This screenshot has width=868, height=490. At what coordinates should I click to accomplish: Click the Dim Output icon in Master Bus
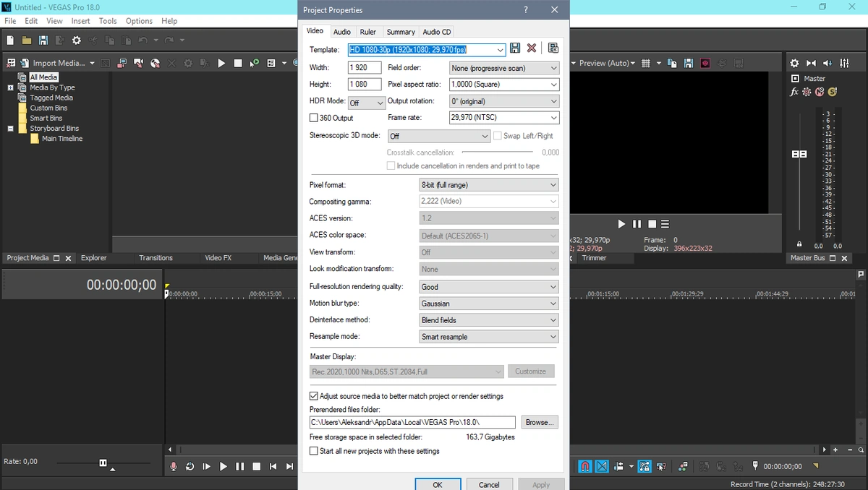click(x=827, y=63)
